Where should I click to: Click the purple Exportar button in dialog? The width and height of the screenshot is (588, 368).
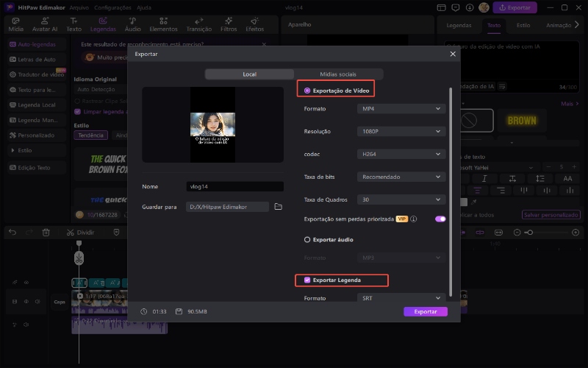coord(425,311)
